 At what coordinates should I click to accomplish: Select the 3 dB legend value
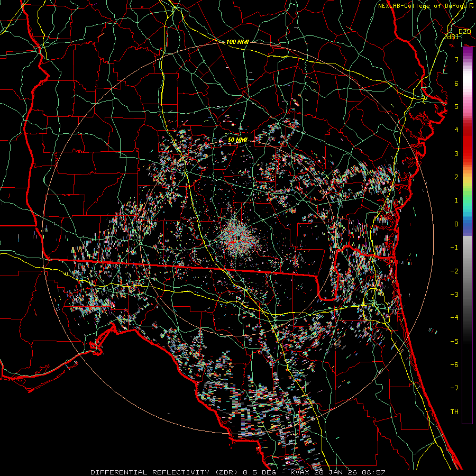[456, 153]
